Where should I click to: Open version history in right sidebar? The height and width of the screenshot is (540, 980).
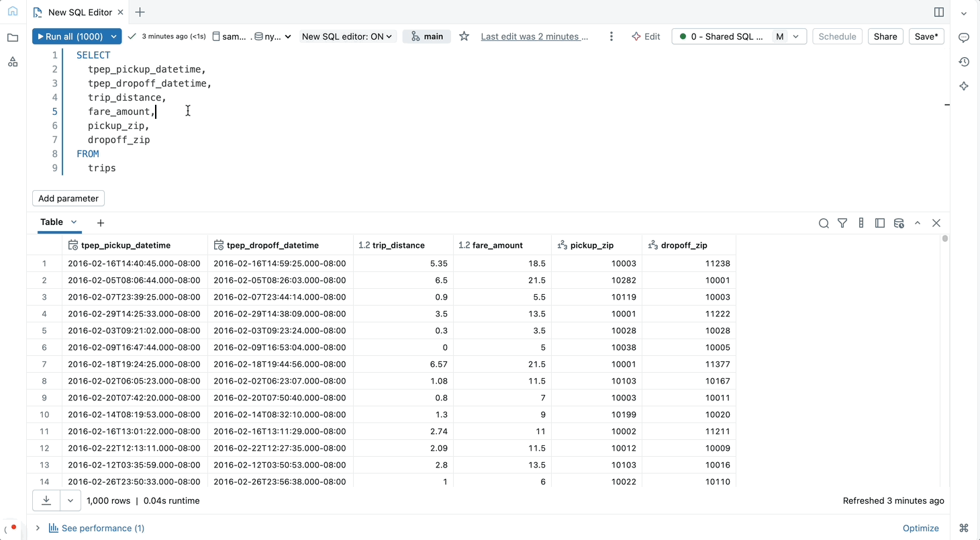point(964,62)
